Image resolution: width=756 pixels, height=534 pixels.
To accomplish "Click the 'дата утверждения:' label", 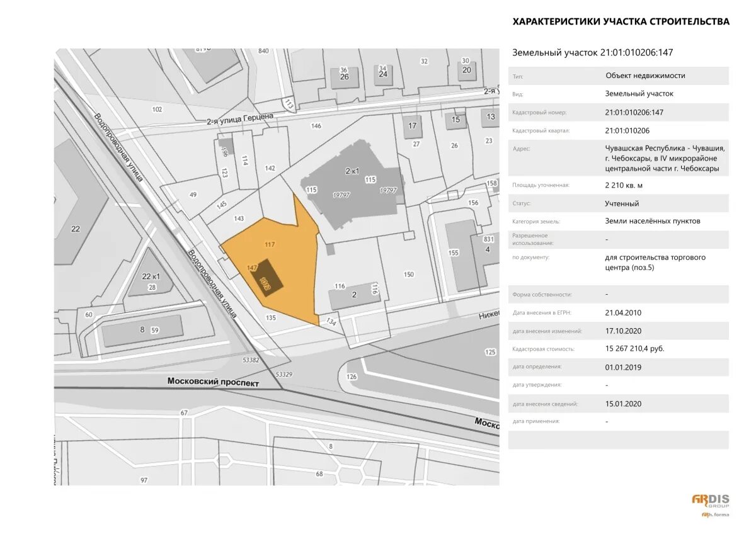I will coord(537,385).
